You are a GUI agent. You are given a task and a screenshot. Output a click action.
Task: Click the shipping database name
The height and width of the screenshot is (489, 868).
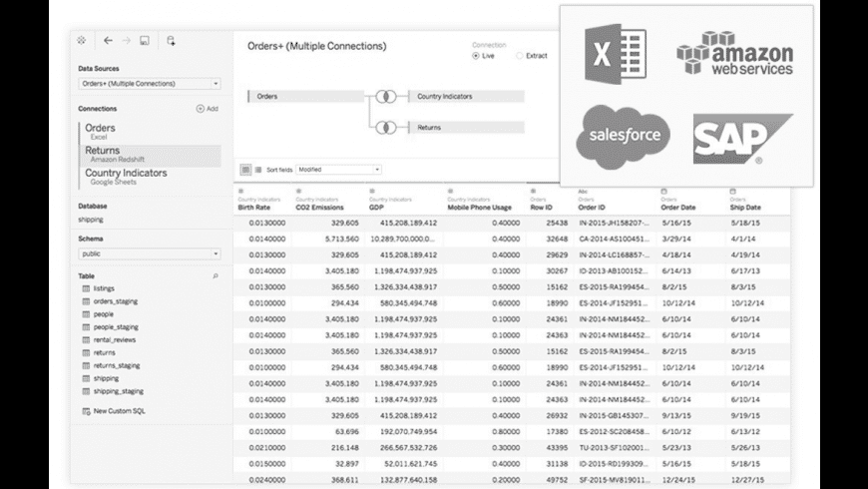point(91,220)
